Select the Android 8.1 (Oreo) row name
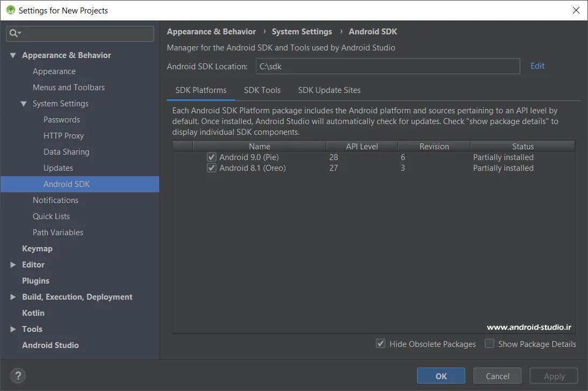The width and height of the screenshot is (588, 391). pos(252,168)
